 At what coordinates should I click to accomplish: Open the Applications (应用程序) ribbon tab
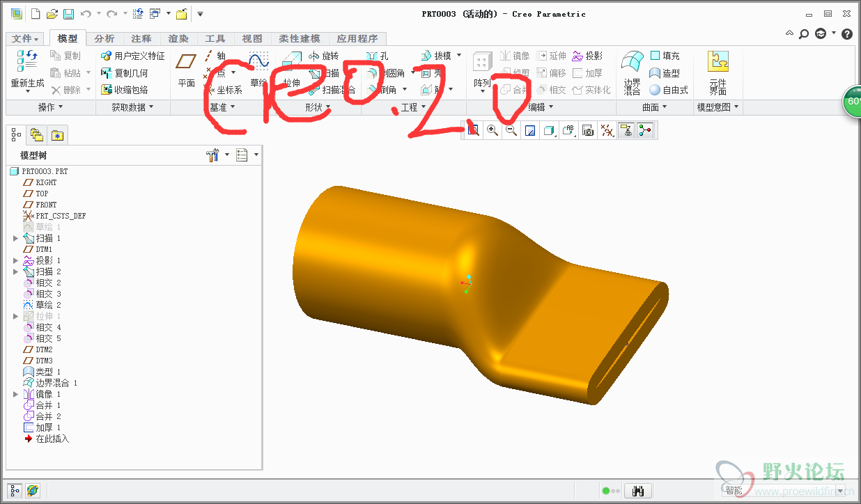click(357, 39)
